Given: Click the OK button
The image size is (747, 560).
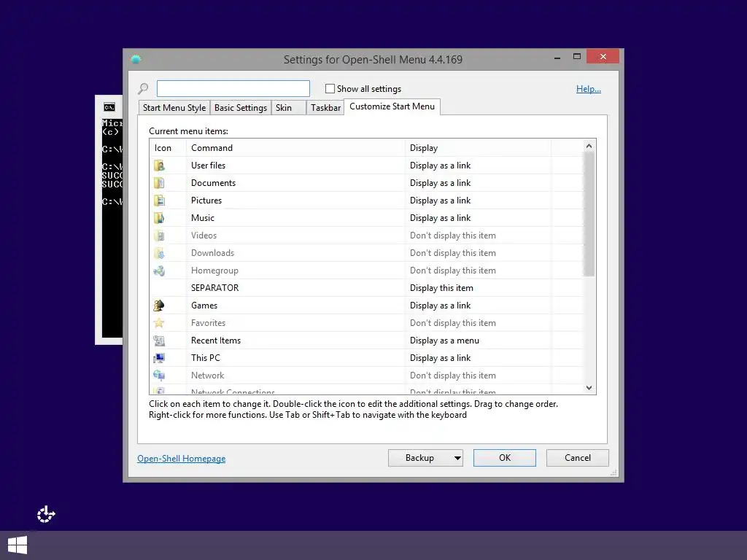Looking at the screenshot, I should pos(505,458).
